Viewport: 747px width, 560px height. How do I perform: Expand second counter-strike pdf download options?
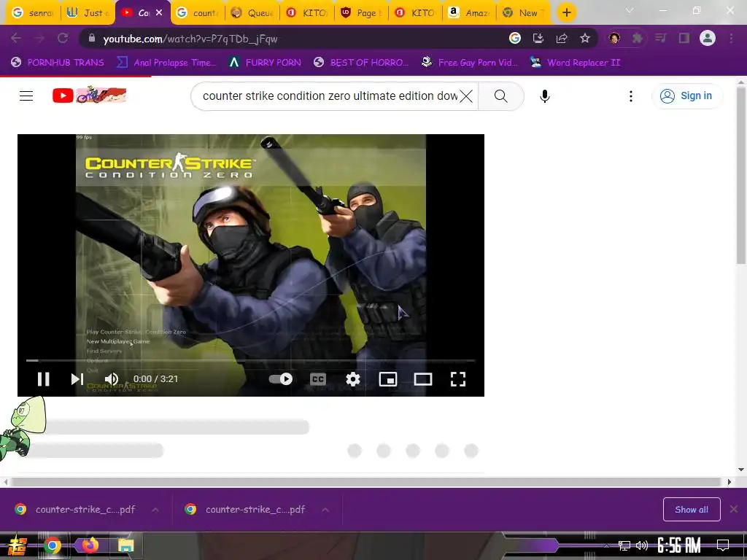(325, 510)
